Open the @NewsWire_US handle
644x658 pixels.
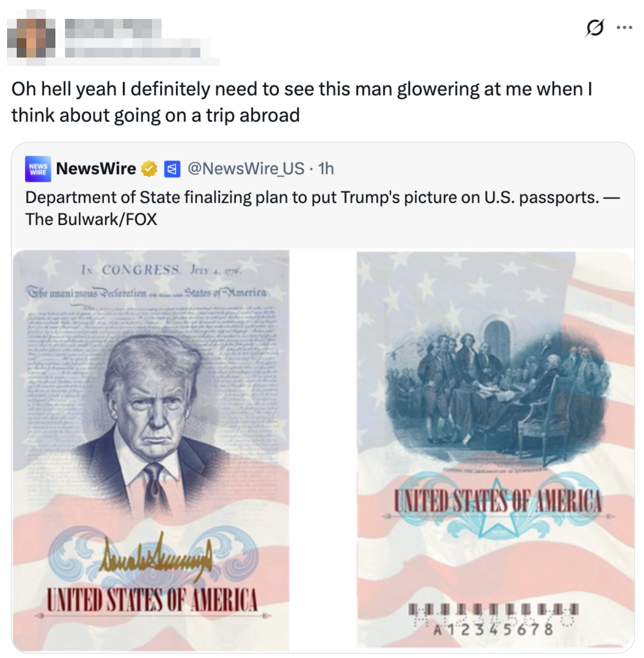246,169
